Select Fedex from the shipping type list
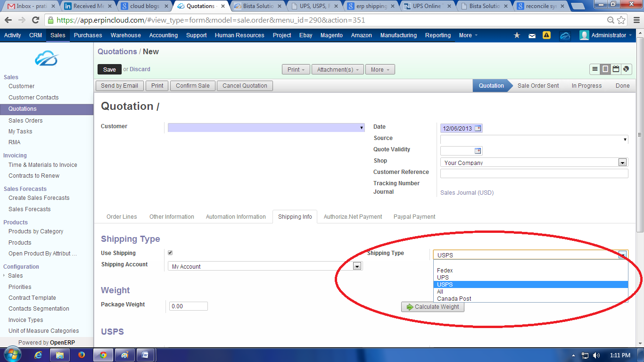644x362 pixels. tap(531, 271)
